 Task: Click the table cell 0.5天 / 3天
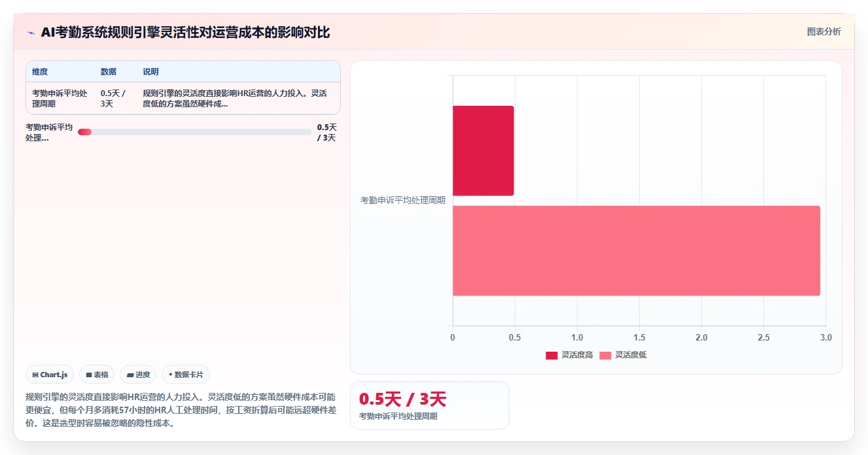tap(113, 98)
